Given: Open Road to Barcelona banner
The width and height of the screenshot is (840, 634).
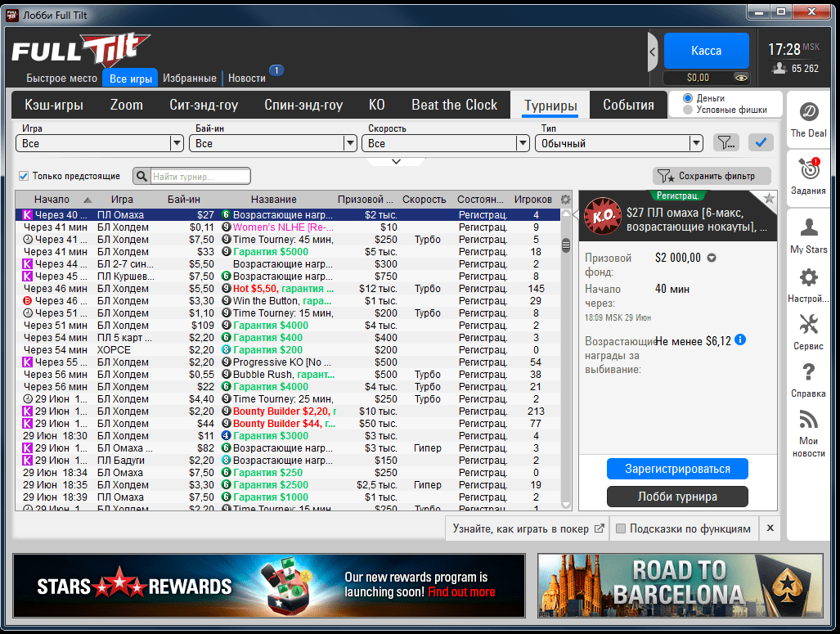Looking at the screenshot, I should point(681,585).
